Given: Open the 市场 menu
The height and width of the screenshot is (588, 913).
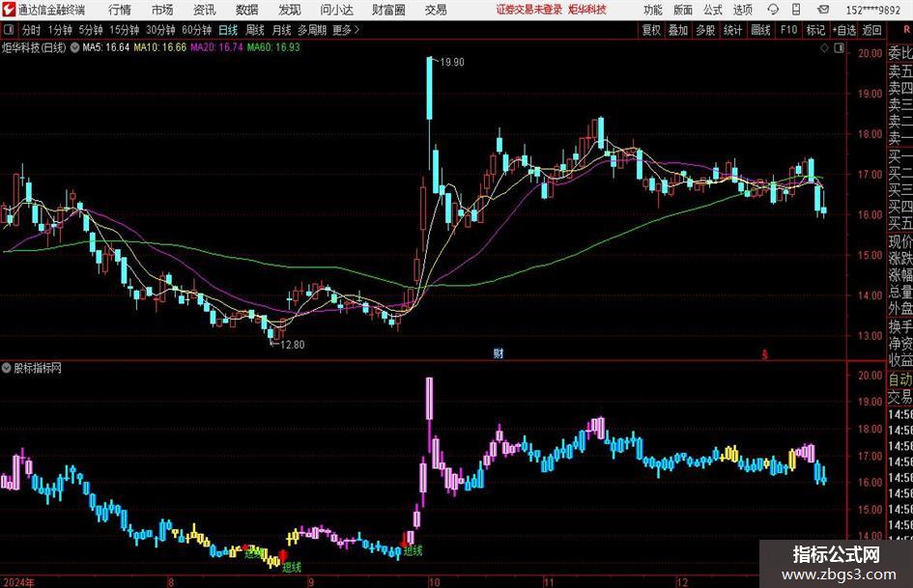Looking at the screenshot, I should (162, 10).
